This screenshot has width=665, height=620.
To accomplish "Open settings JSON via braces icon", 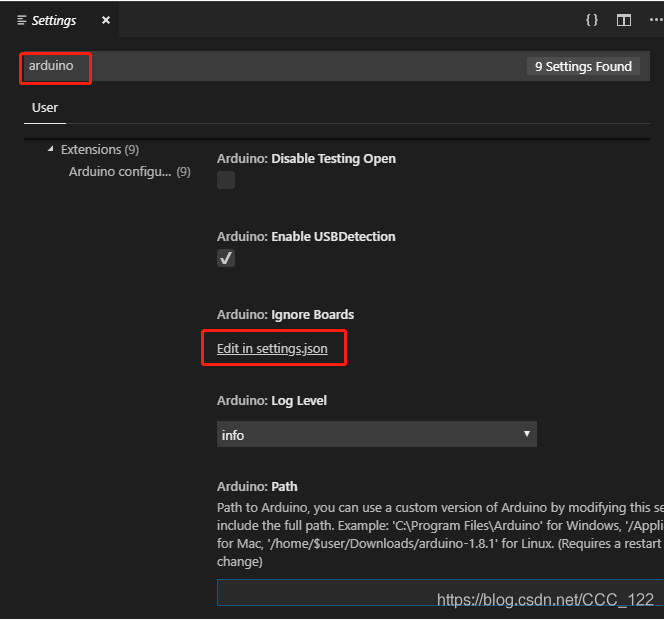I will (x=592, y=20).
